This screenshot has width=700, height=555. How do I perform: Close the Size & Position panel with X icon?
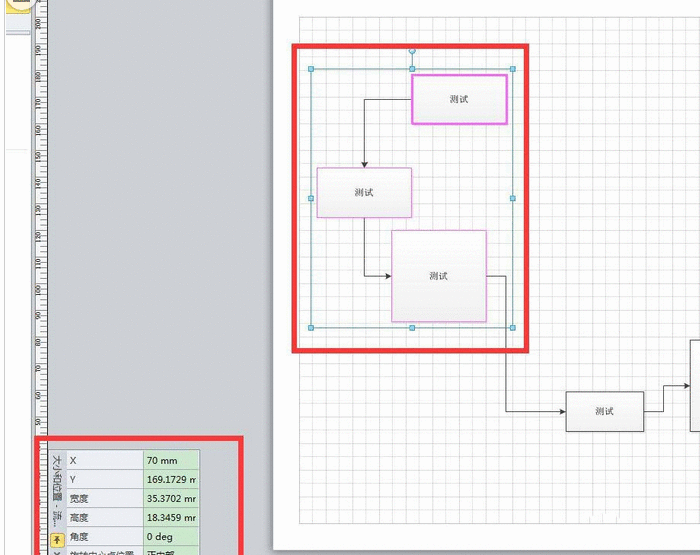click(x=57, y=551)
